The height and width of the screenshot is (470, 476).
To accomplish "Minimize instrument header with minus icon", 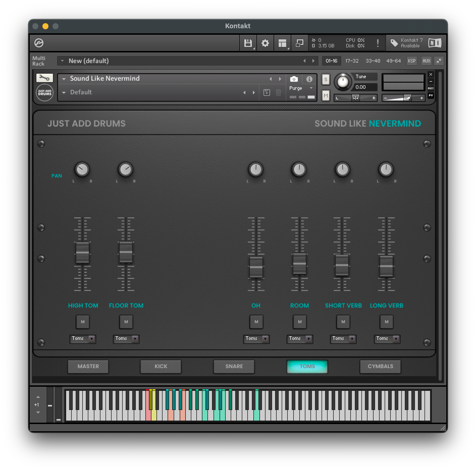I will [431, 81].
